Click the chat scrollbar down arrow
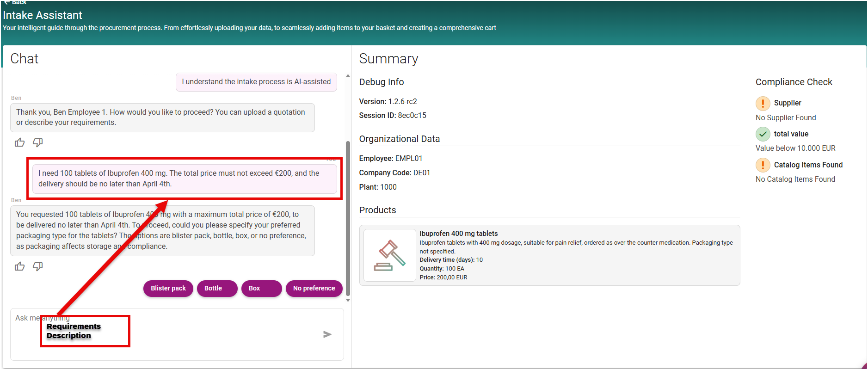 [348, 300]
